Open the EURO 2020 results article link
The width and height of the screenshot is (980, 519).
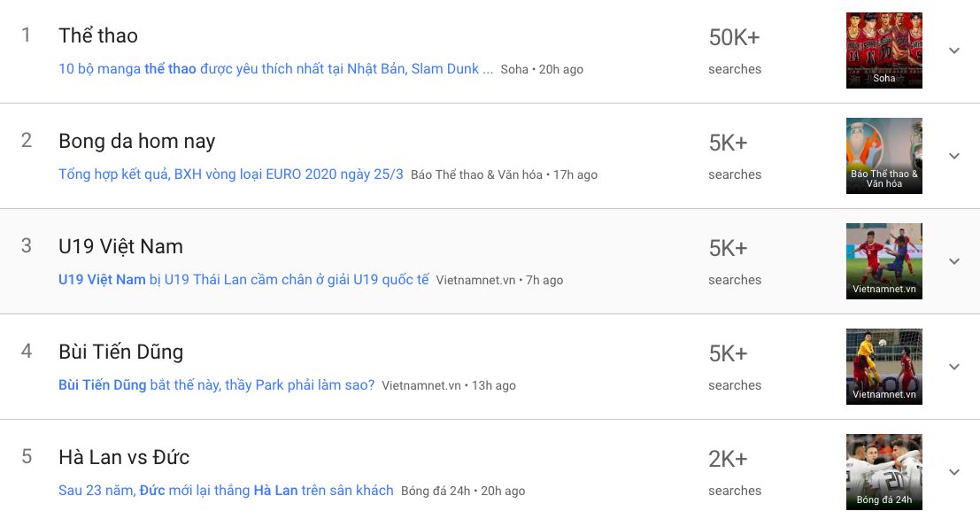pos(230,174)
